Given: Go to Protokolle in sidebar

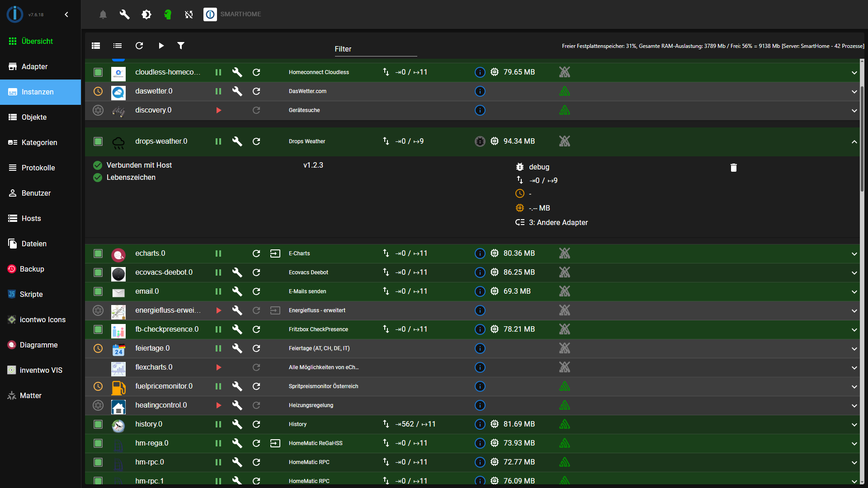Looking at the screenshot, I should point(38,168).
